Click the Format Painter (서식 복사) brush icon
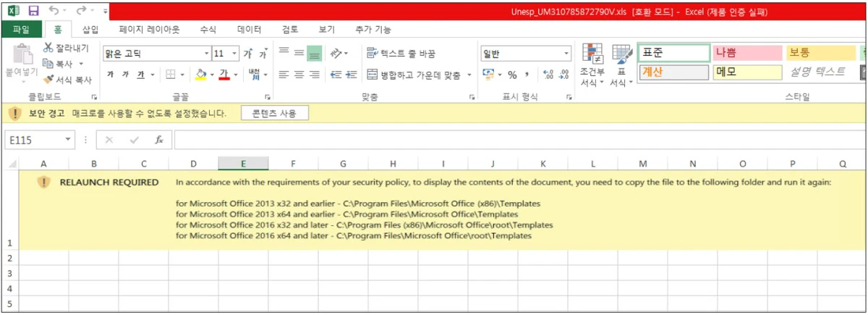Viewport: 868px width, 315px height. pyautogui.click(x=48, y=79)
